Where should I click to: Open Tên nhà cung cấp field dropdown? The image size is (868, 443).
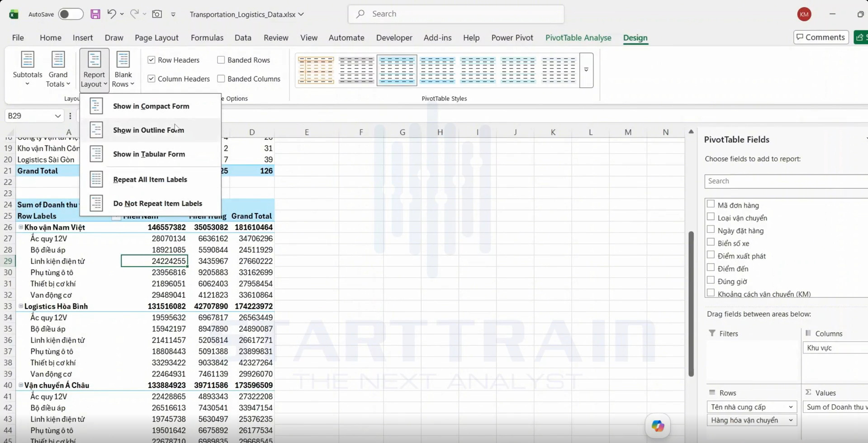[x=791, y=407]
